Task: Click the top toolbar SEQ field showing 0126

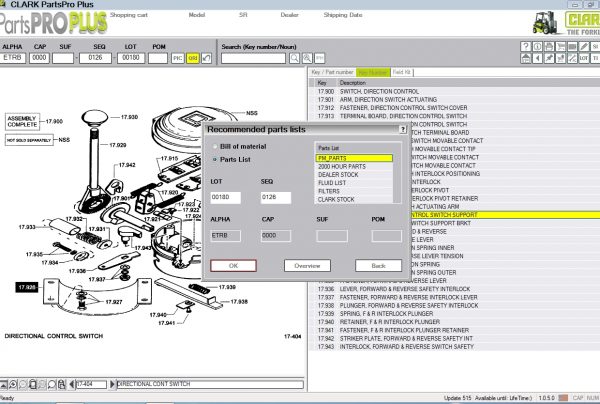Action: click(x=95, y=58)
